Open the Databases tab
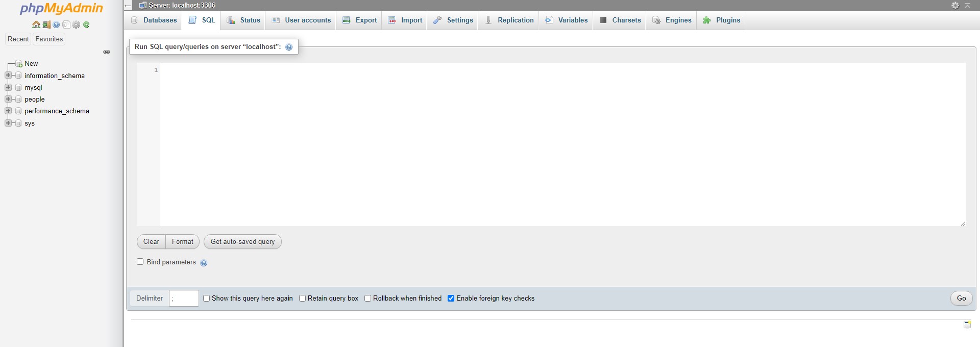Screen dimensions: 980x347 click(x=154, y=20)
